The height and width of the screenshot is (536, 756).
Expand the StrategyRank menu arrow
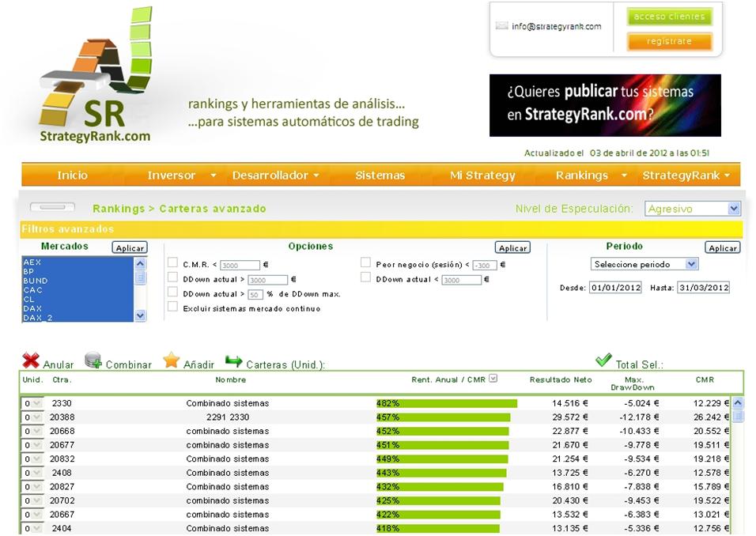click(727, 176)
